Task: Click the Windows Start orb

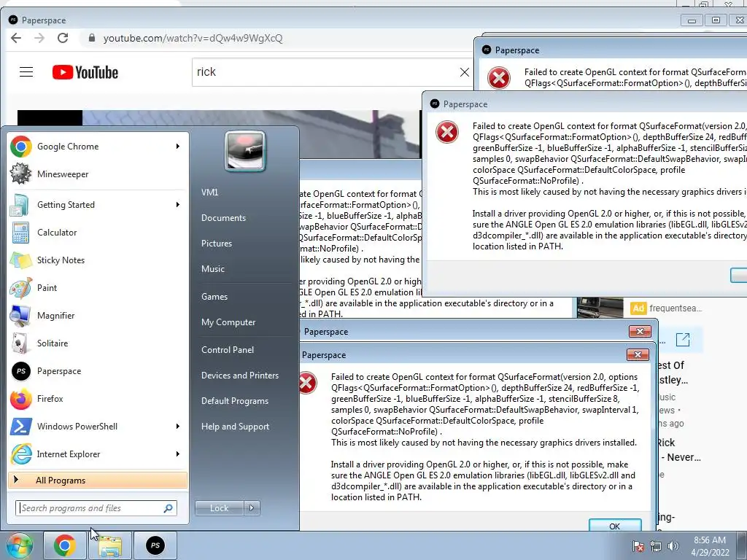Action: coord(19,545)
